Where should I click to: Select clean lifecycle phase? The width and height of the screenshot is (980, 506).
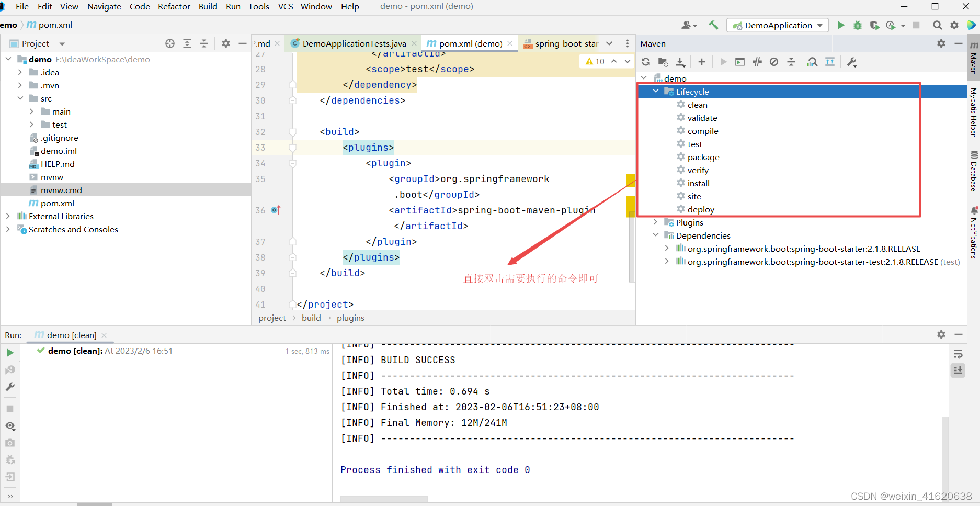697,105
